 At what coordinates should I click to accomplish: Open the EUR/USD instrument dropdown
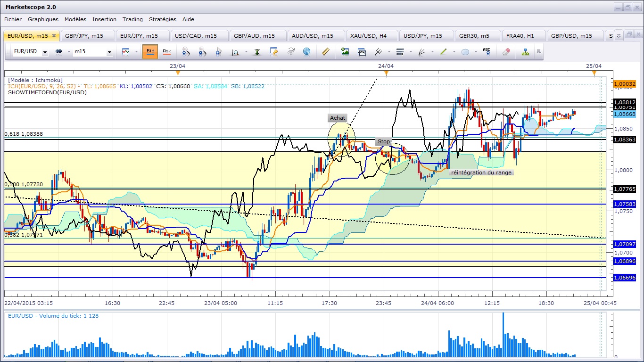[45, 52]
